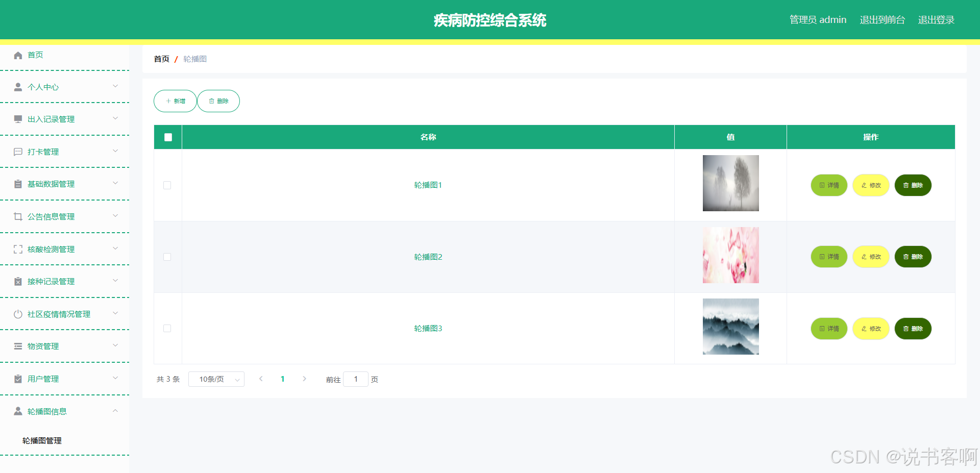Open the 首页 sidebar menu item
This screenshot has height=473, width=980.
[x=64, y=55]
